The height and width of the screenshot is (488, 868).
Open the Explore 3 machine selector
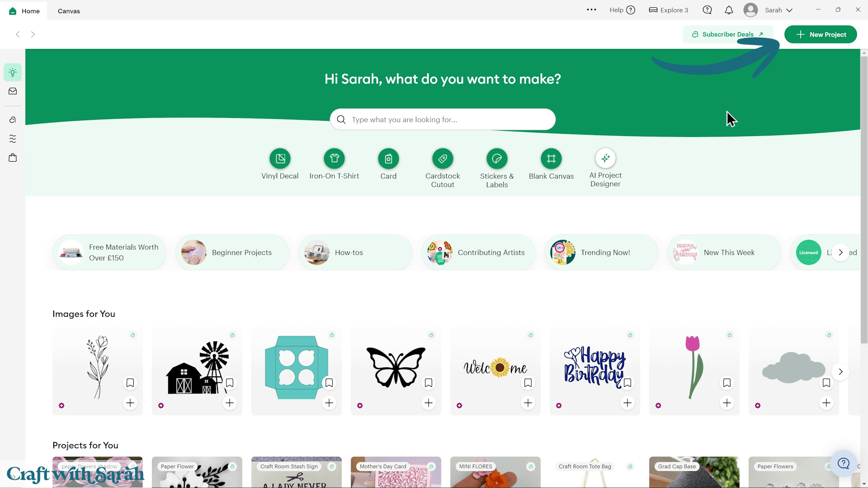point(669,10)
